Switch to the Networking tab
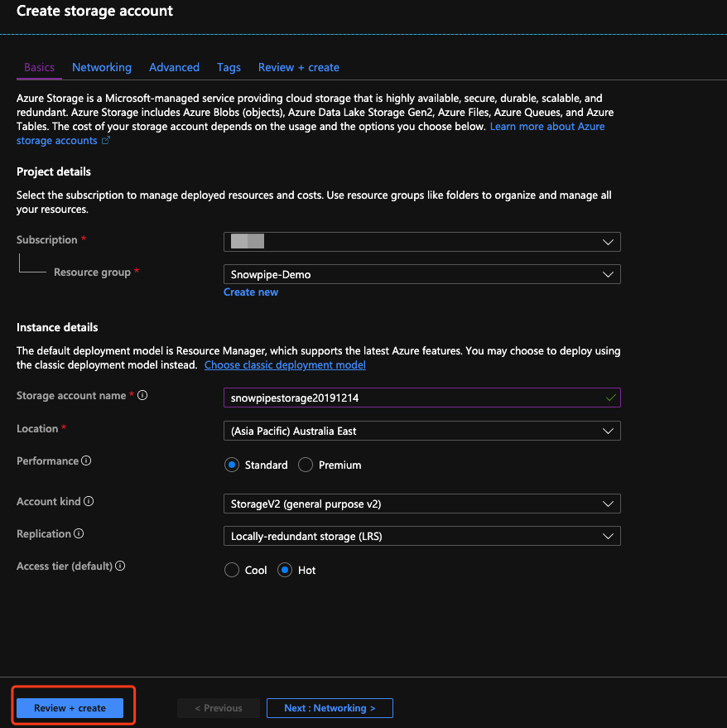The image size is (727, 728). [x=102, y=67]
